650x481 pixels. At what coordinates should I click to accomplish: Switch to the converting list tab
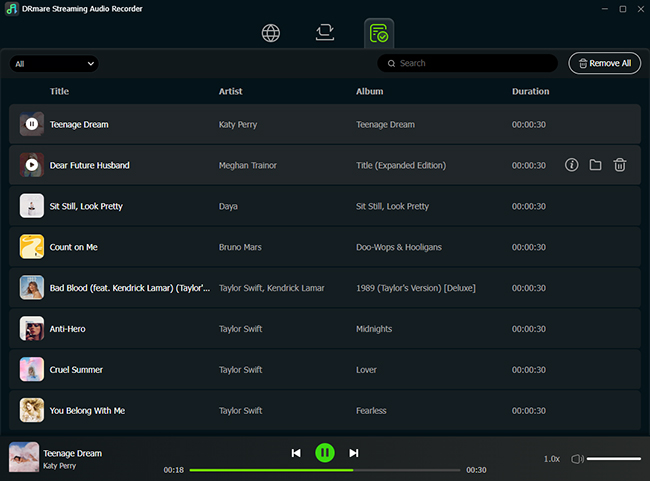tap(325, 32)
